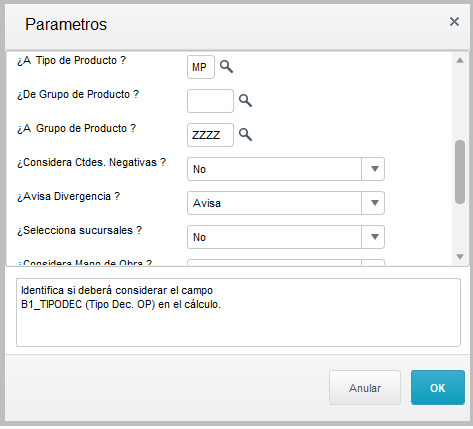Open lookup for De Grupo de Producto
This screenshot has width=473, height=429.
tap(245, 101)
